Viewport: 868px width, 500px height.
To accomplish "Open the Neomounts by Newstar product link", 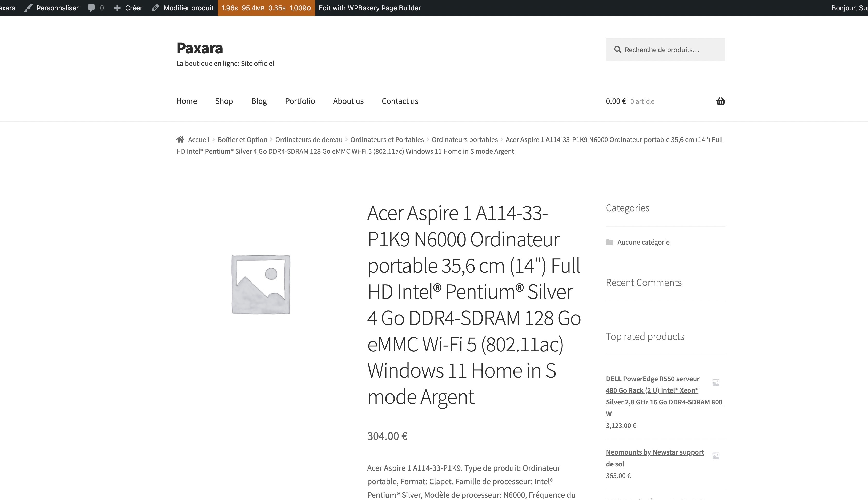I will coord(654,452).
